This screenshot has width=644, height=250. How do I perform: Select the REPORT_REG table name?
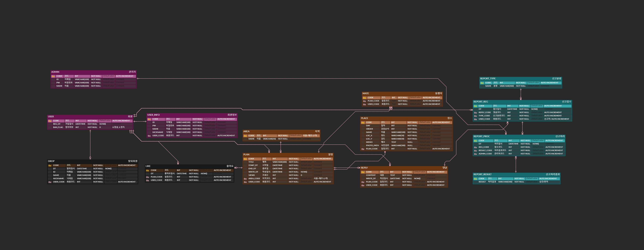481,102
